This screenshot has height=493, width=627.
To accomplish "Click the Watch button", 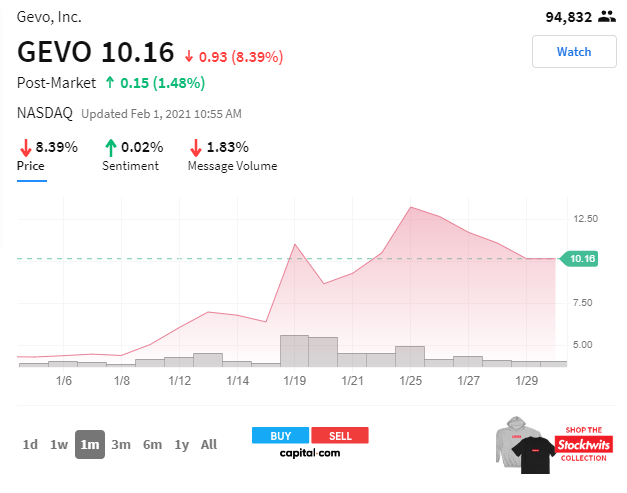I will (x=574, y=52).
